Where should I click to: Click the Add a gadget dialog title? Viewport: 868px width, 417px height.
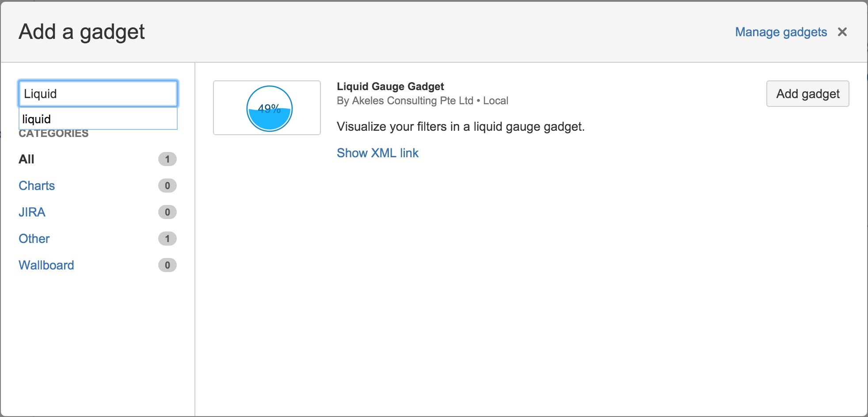81,31
